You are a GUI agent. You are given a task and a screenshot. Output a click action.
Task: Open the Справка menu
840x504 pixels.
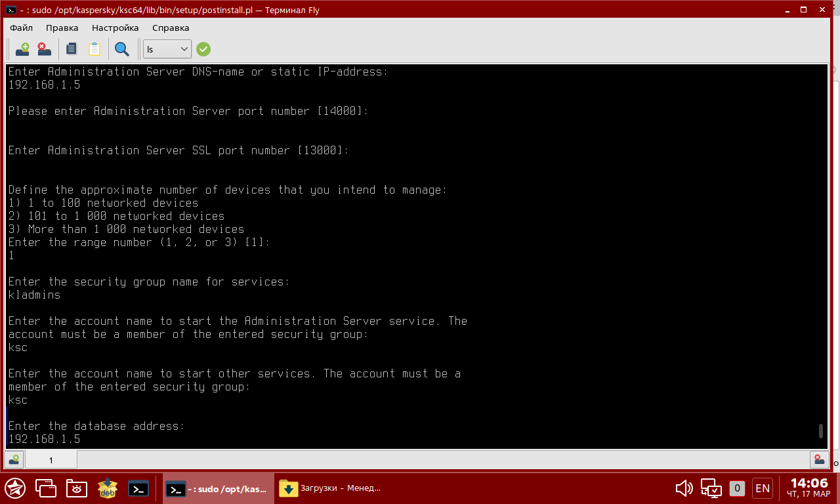[x=171, y=28]
